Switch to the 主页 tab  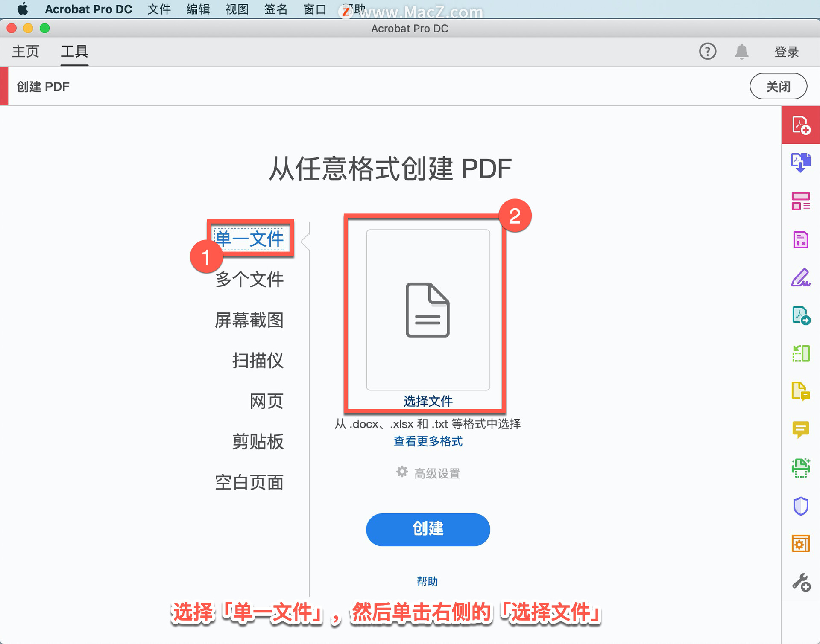point(26,51)
